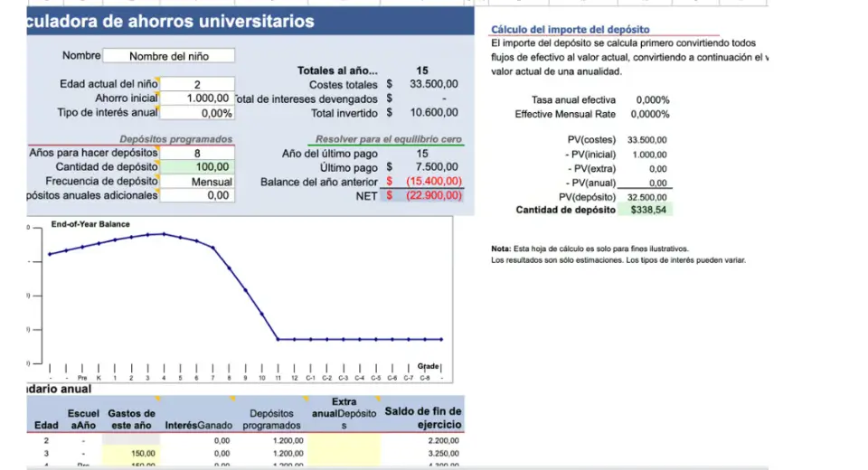The image size is (868, 470).
Task: Click the comment marker on Años para hacer depósitos
Action: [158, 149]
